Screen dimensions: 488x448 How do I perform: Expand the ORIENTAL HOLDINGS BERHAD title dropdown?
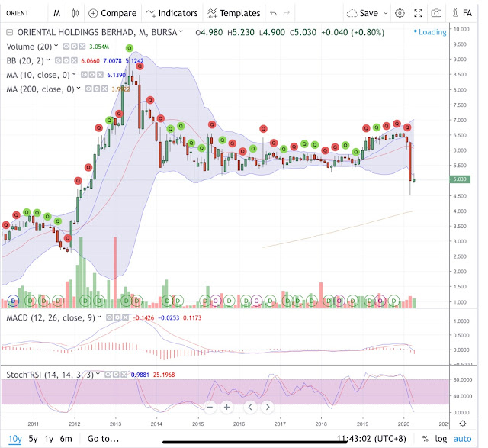coord(181,31)
